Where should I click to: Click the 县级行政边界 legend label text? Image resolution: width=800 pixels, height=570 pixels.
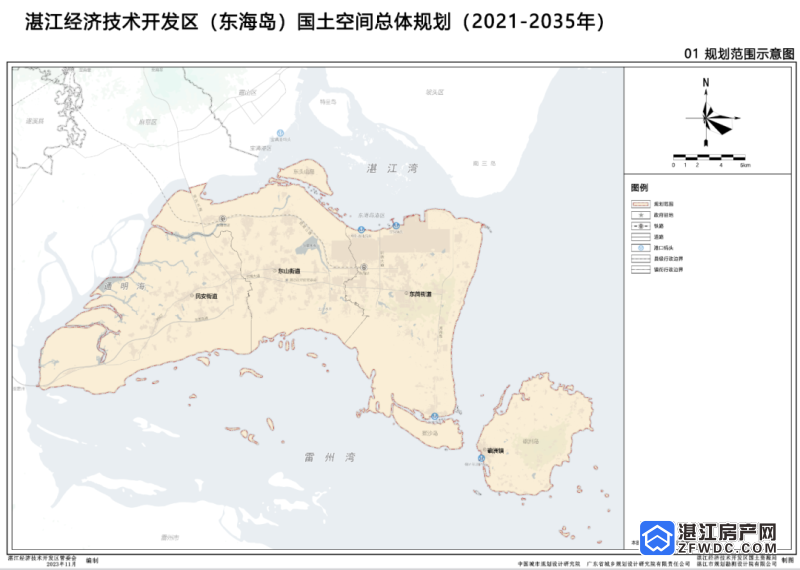click(668, 259)
